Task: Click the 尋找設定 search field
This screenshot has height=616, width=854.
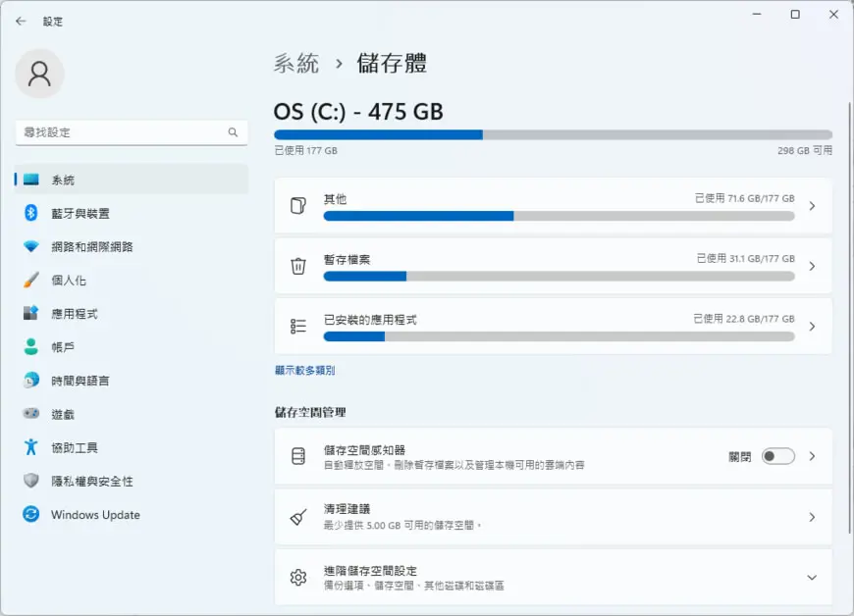Action: (x=132, y=132)
